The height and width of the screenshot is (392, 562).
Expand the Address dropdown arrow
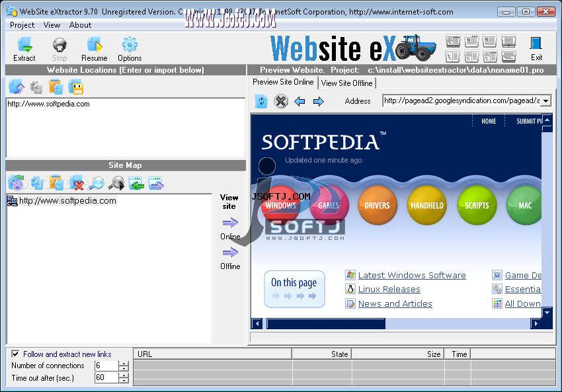(545, 101)
